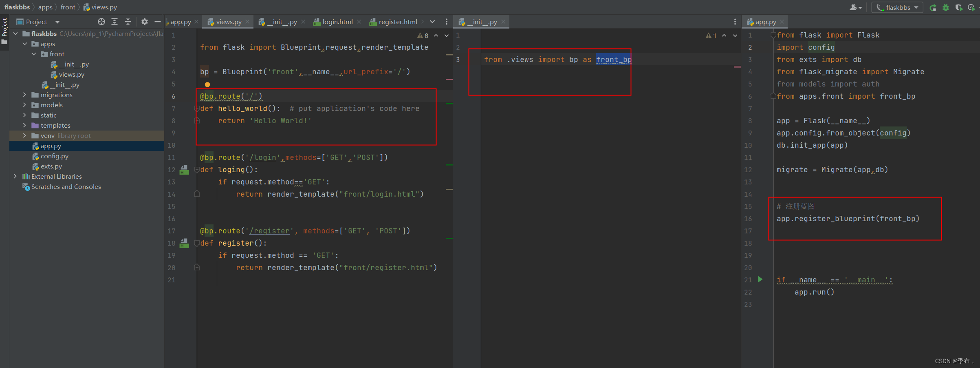Viewport: 980px width, 368px height.
Task: Click the Select Opened File locate icon
Action: point(101,22)
